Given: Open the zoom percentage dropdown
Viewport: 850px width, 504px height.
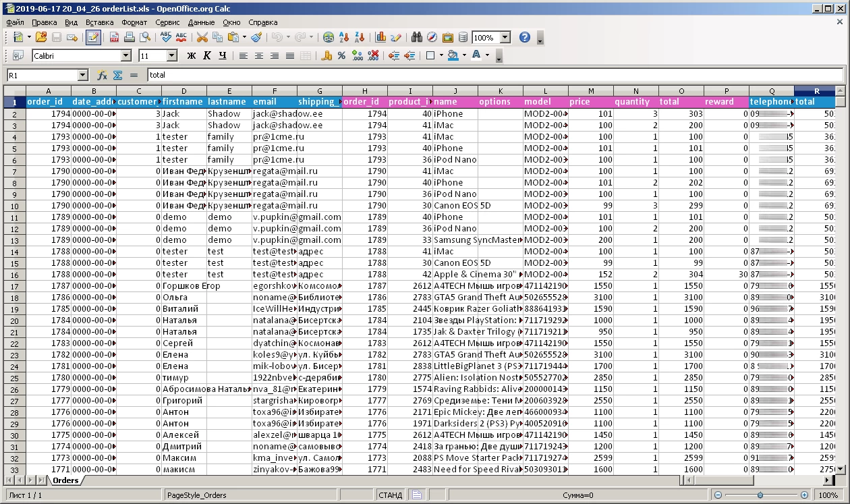Looking at the screenshot, I should pos(505,38).
